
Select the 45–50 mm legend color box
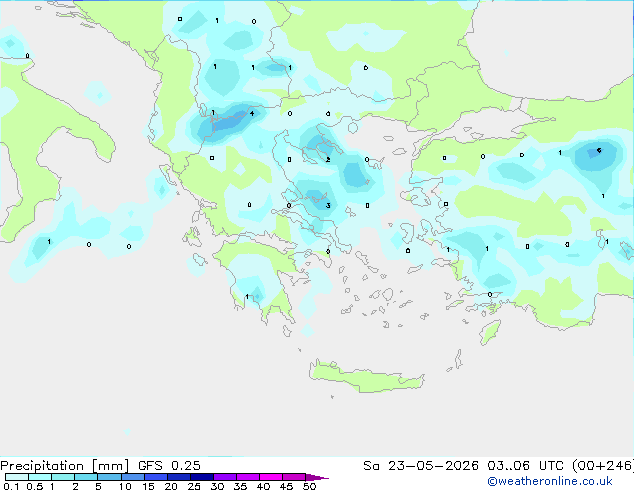[x=294, y=477]
